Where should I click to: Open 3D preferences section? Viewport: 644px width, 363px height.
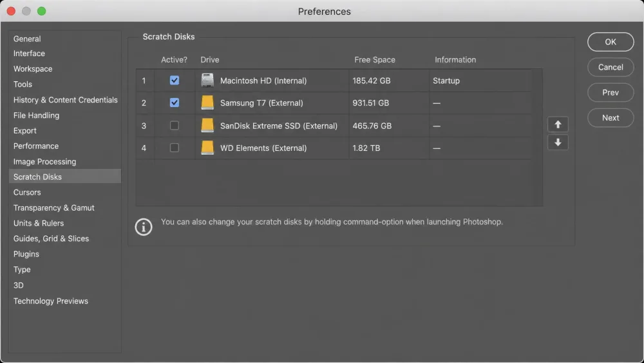pyautogui.click(x=19, y=285)
